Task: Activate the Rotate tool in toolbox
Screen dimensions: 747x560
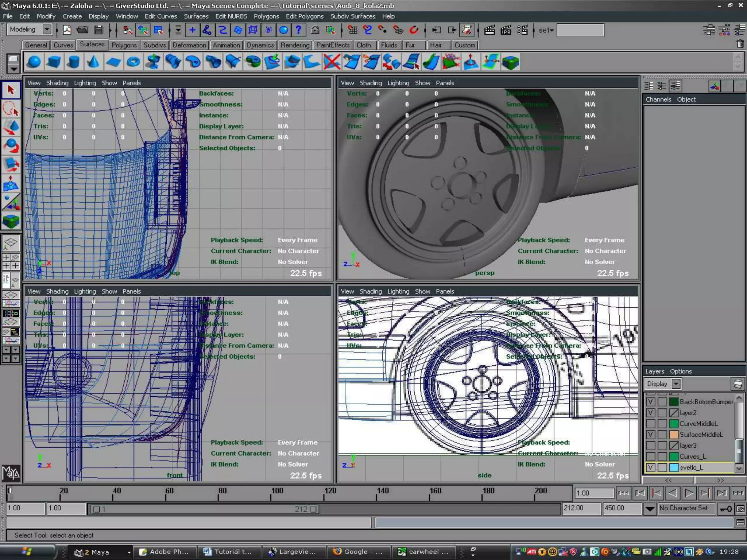Action: (11, 146)
